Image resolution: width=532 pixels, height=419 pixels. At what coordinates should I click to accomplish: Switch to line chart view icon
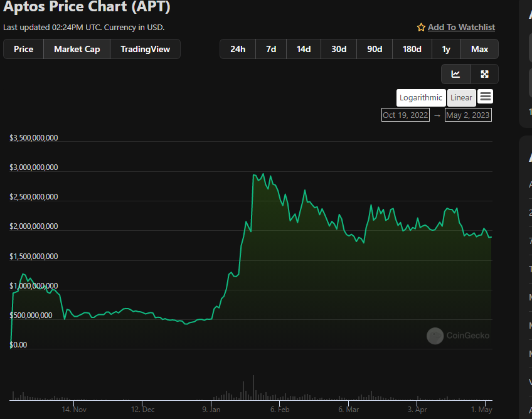[455, 74]
